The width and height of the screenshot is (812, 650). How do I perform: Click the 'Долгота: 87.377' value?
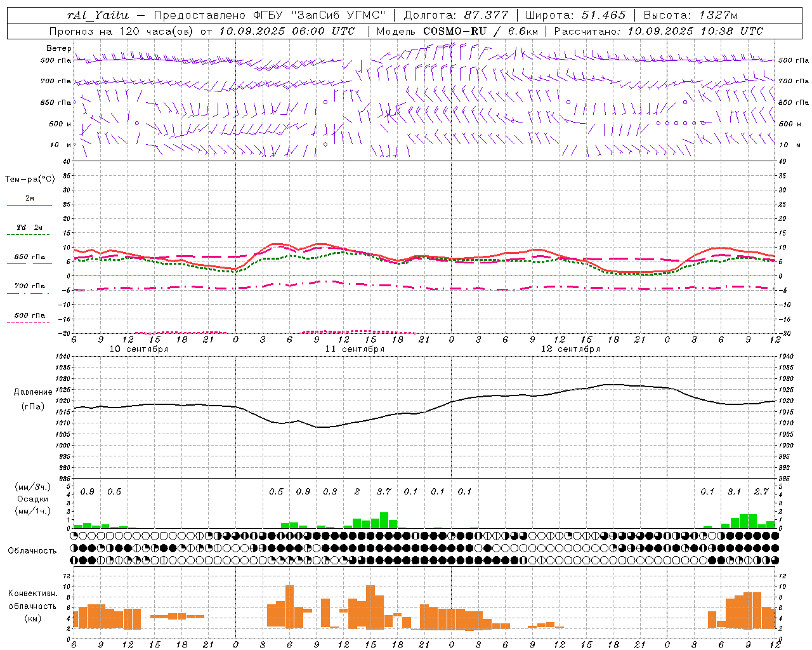pyautogui.click(x=457, y=15)
